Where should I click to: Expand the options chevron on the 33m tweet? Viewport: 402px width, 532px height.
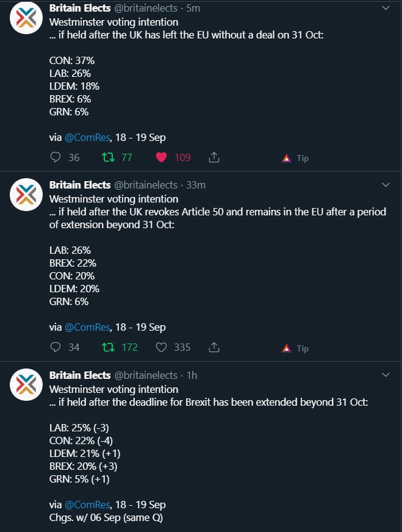click(x=386, y=185)
